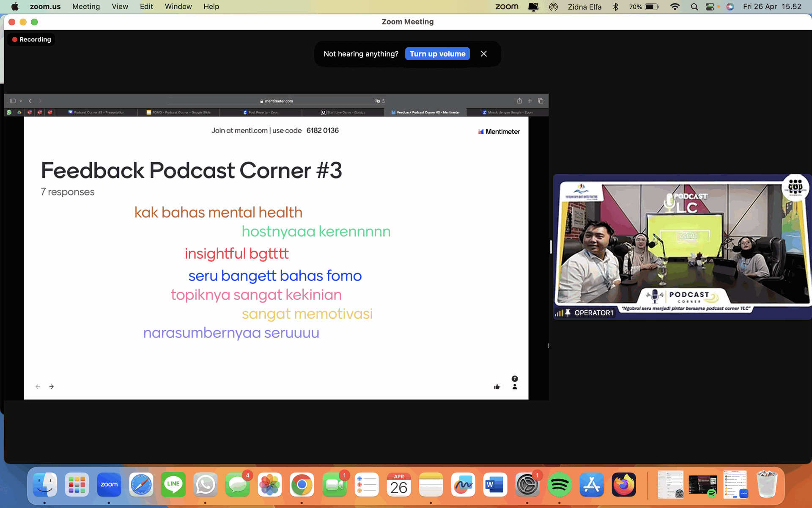Click the thumbs up icon in Mentimeter
812x508 pixels.
pos(497,387)
